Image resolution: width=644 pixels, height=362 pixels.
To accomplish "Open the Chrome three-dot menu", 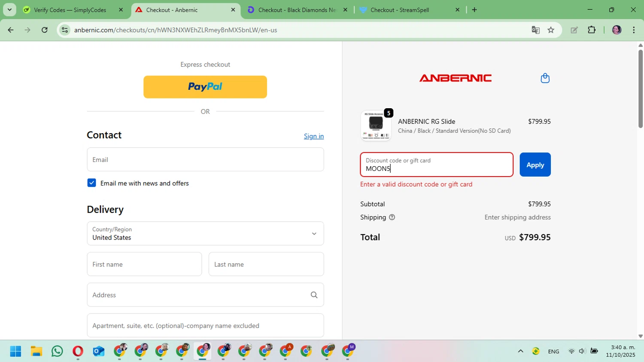I will coord(634,30).
